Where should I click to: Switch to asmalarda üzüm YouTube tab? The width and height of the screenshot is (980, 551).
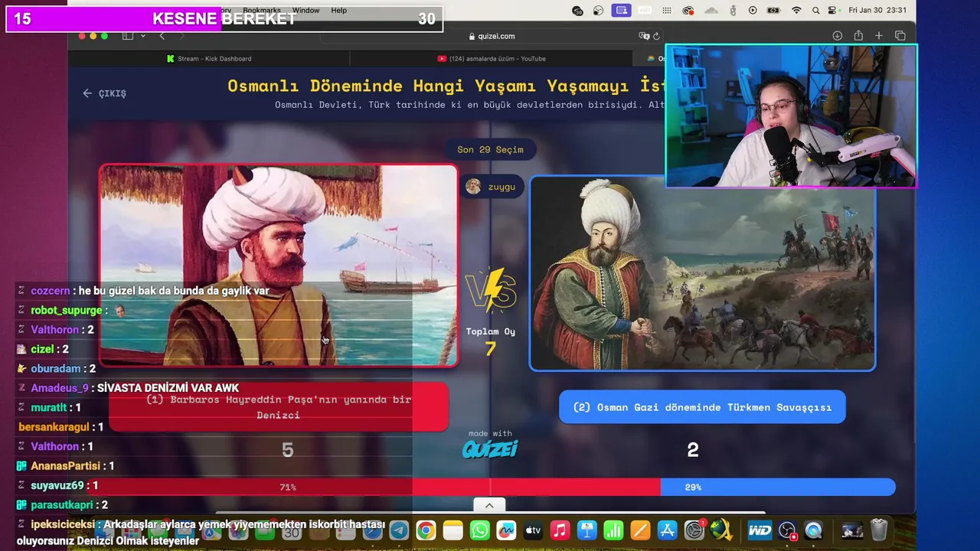(492, 58)
